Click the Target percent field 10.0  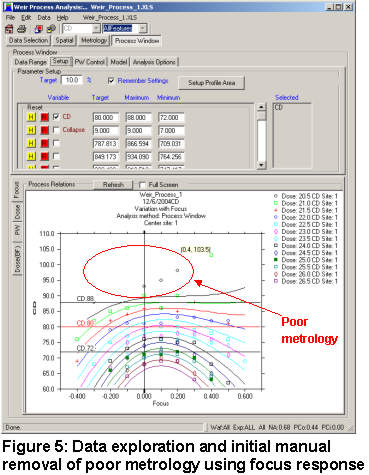pyautogui.click(x=72, y=80)
